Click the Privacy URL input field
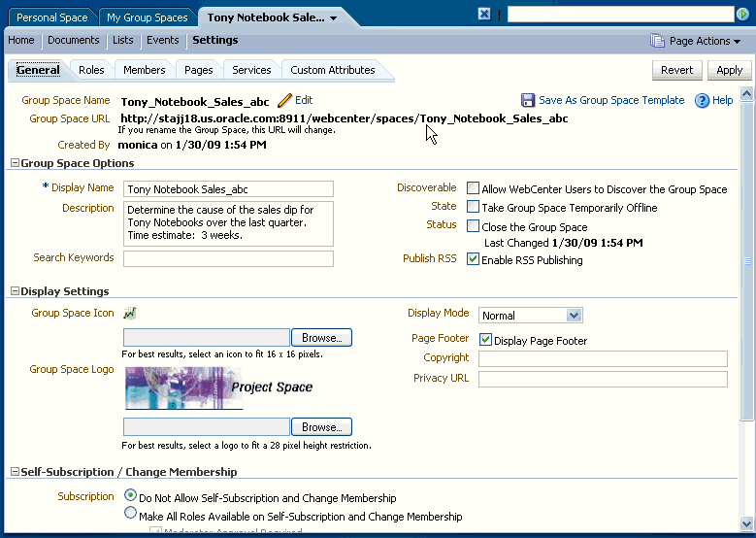The image size is (756, 538). pos(603,379)
